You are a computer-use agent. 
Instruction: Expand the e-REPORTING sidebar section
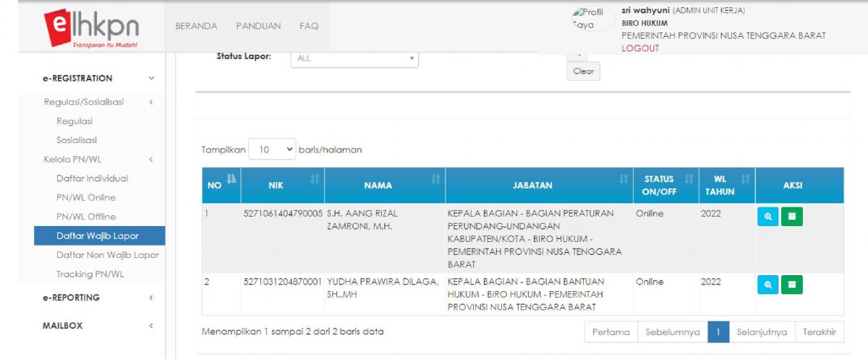point(150,298)
